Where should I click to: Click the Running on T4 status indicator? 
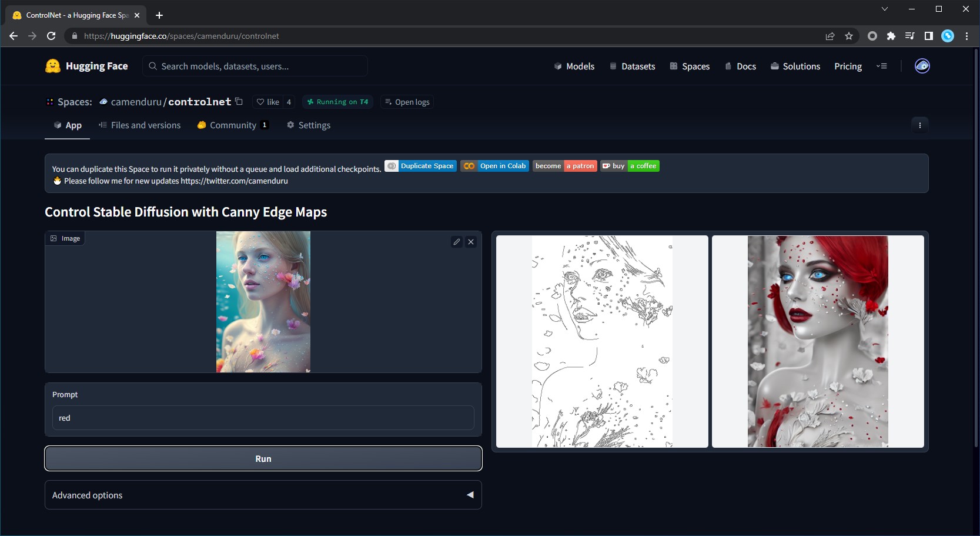(x=337, y=102)
